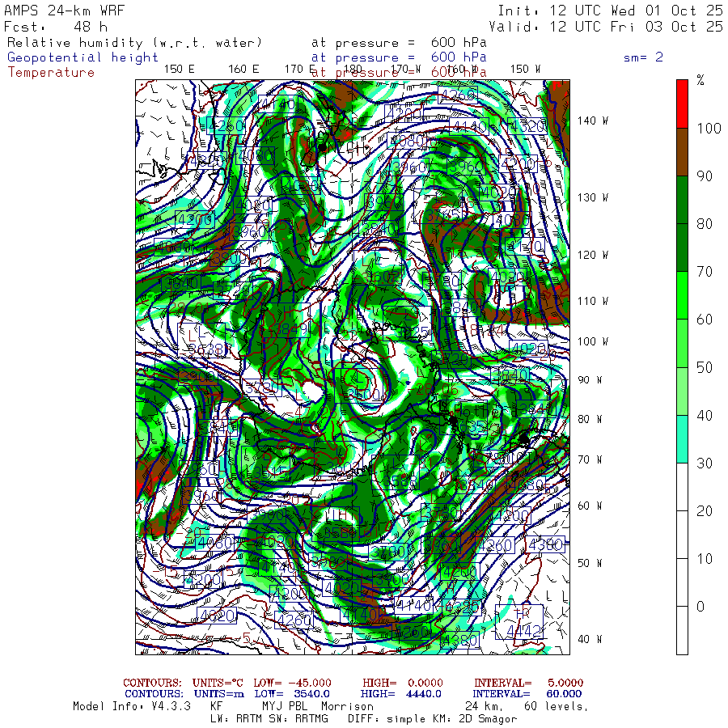
Task: Click the 'H 4442' high-center label
Action: pyautogui.click(x=519, y=622)
